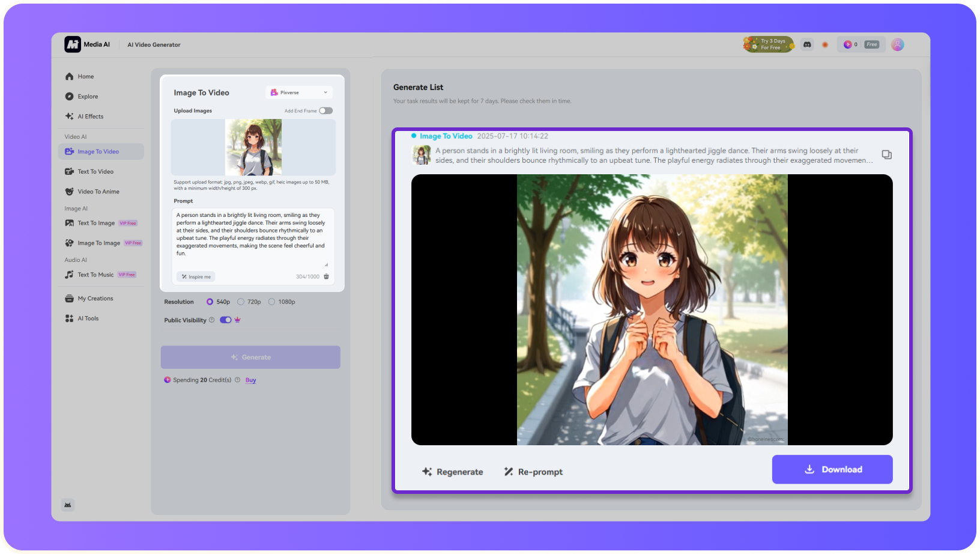Click the Buy credits link

[x=251, y=380]
